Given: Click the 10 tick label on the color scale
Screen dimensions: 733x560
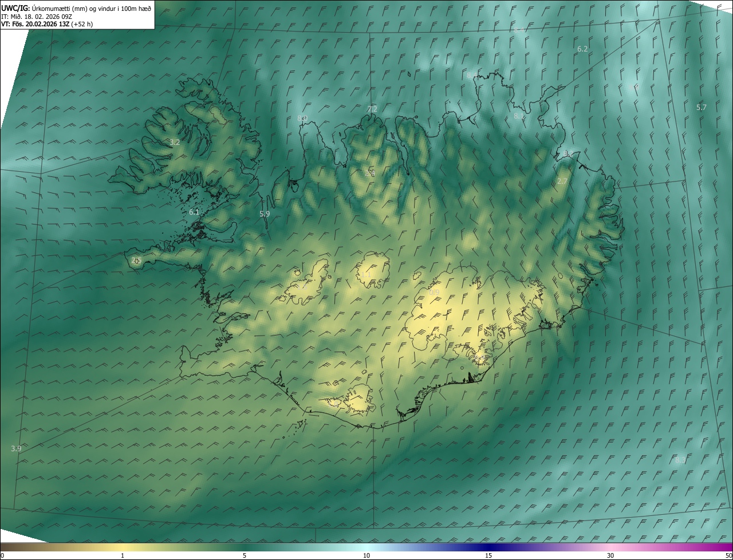Looking at the screenshot, I should 366,555.
